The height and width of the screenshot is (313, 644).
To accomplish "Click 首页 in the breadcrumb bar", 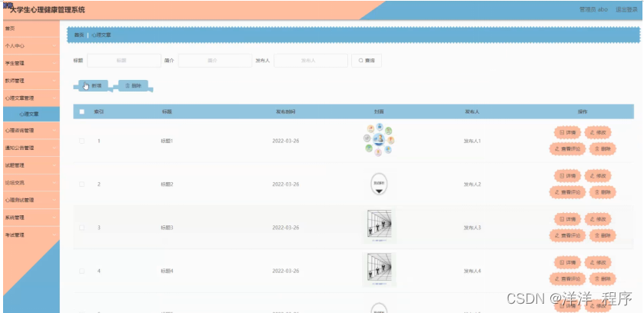I will click(79, 35).
